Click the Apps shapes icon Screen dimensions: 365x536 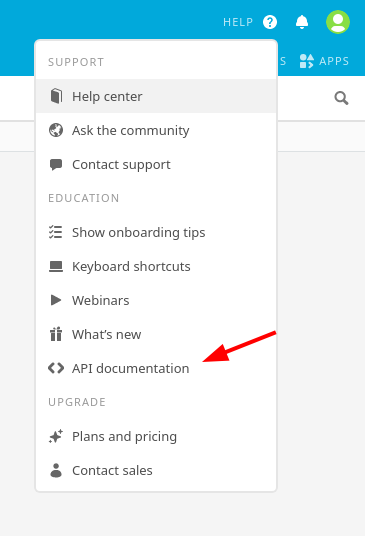point(307,61)
